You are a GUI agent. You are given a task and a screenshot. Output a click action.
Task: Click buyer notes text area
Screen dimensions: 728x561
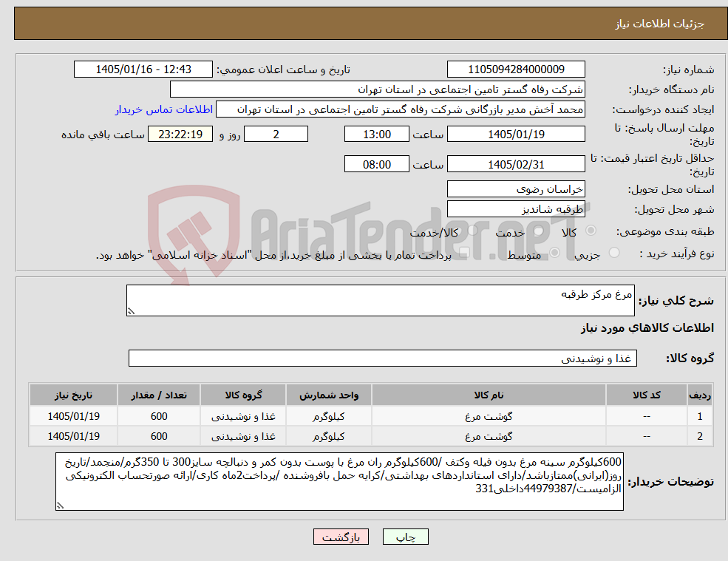339,482
